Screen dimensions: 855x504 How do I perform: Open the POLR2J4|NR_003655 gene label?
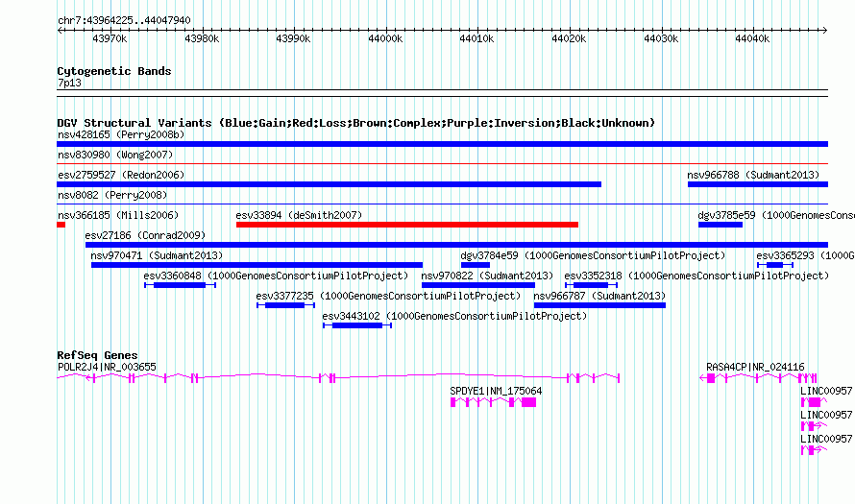pos(107,368)
